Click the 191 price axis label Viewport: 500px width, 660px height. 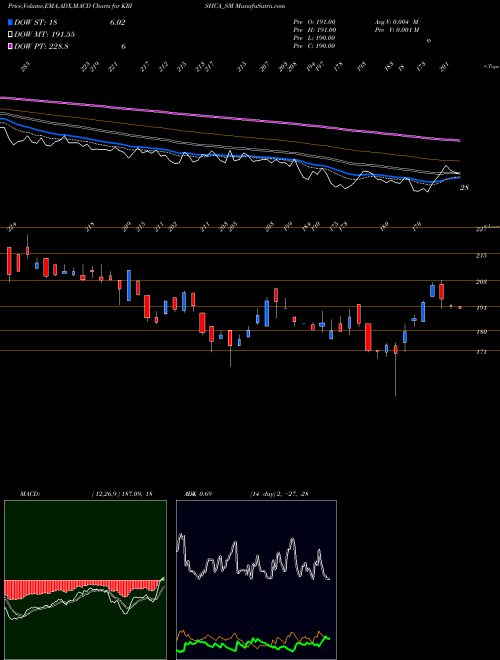481,308
